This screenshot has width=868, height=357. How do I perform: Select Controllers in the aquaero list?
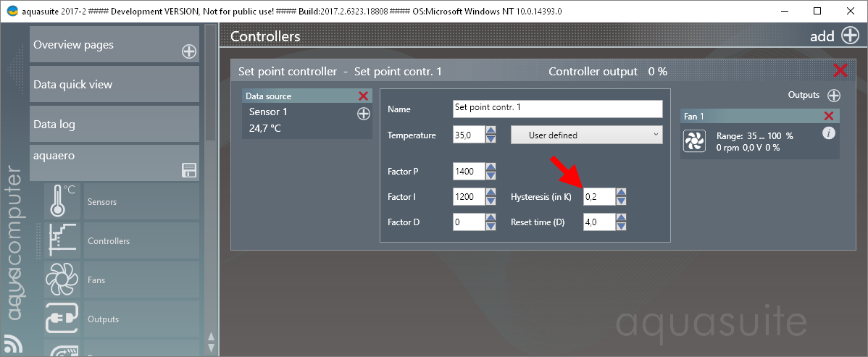[141, 240]
